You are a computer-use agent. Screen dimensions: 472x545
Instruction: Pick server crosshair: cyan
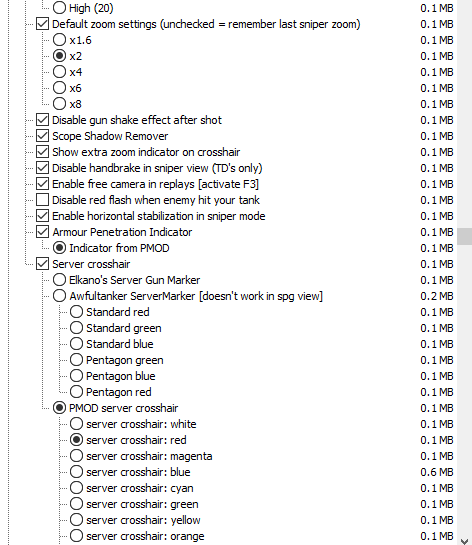coord(76,488)
